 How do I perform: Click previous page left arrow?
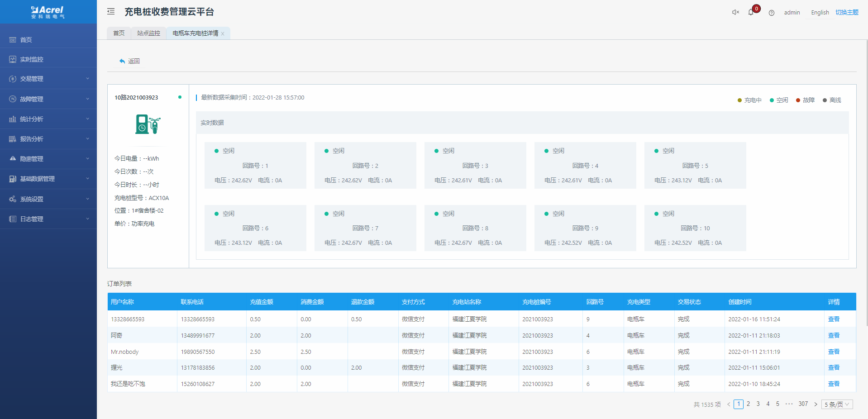tap(729, 405)
